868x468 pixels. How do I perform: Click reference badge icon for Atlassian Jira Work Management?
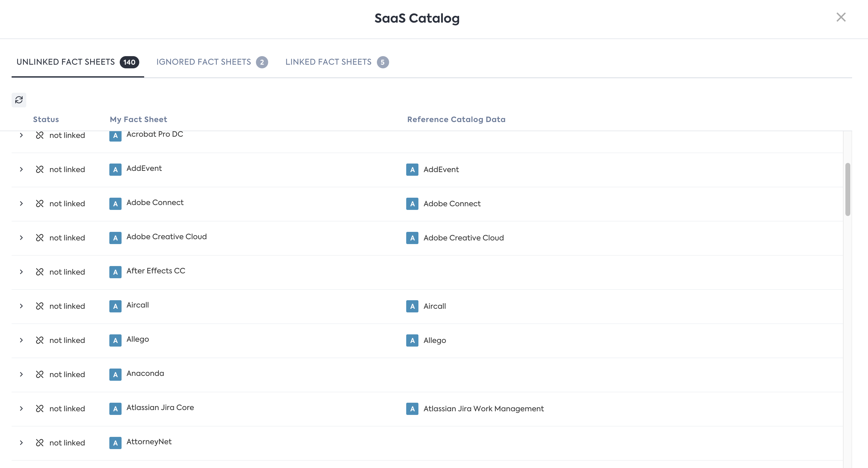(x=412, y=409)
